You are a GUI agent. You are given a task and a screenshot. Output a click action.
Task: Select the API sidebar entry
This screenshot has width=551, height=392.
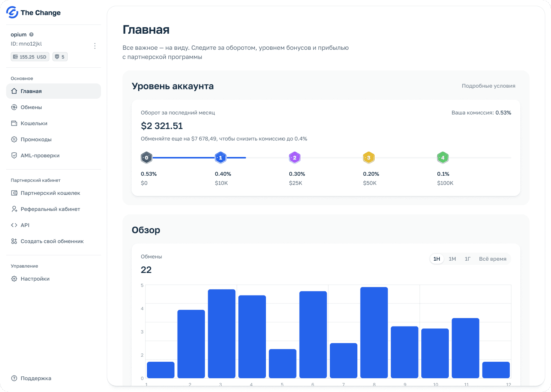pyautogui.click(x=54, y=225)
